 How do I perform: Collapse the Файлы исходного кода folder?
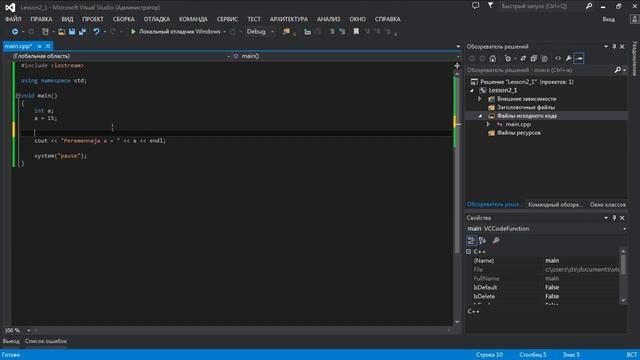(x=480, y=116)
